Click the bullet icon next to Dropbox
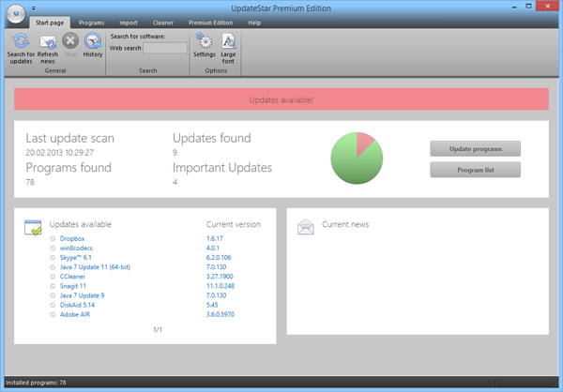The width and height of the screenshot is (563, 392). pos(53,238)
